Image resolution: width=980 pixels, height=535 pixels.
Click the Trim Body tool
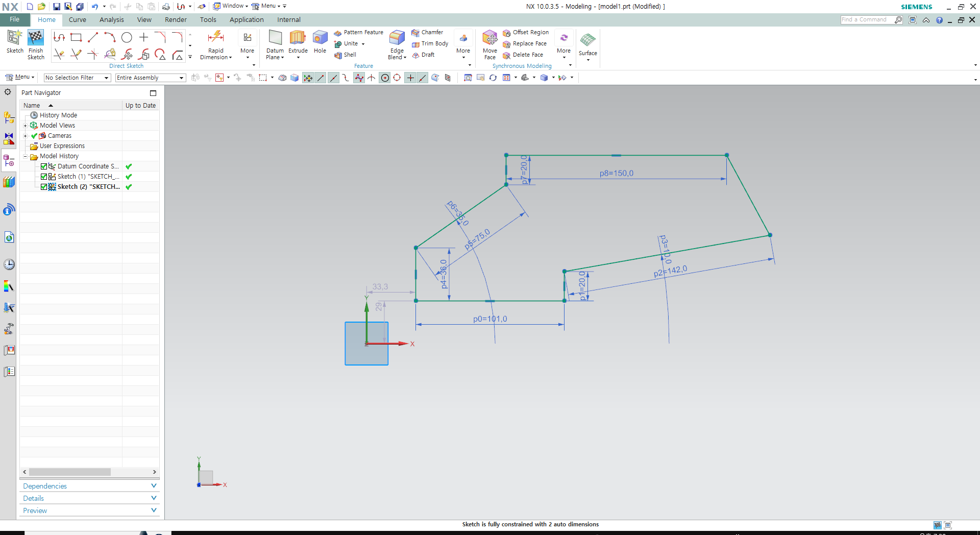pos(430,43)
